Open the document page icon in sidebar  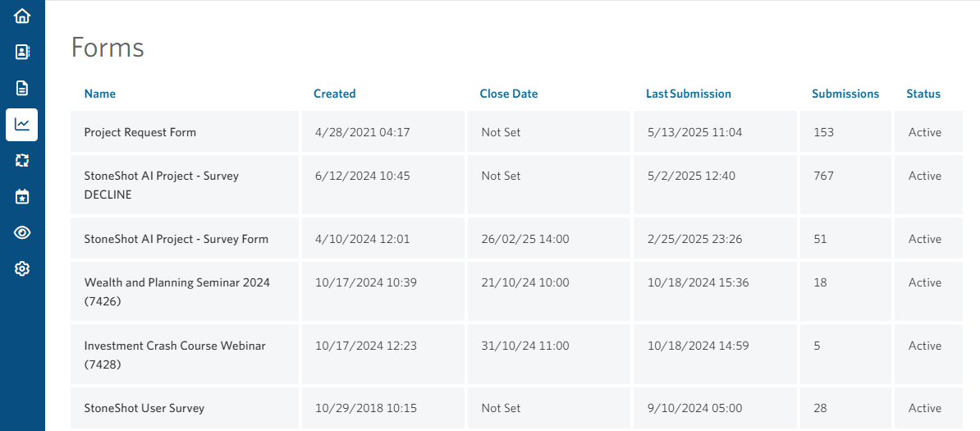22,88
